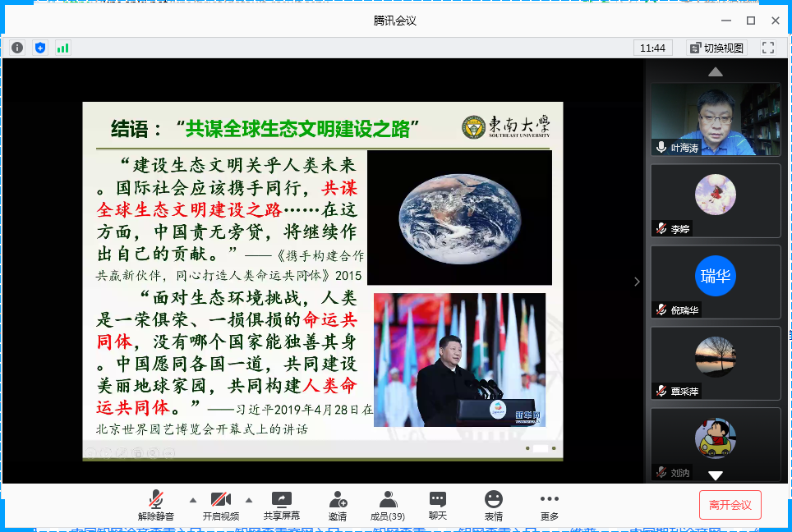Select 倪瑞华's participant tile
Viewport: 792px width, 532px height.
(716, 281)
